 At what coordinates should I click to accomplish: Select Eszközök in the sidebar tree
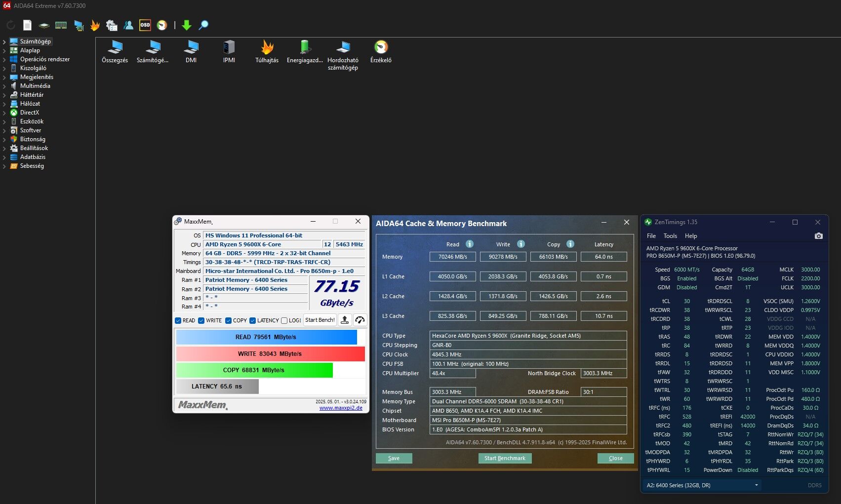32,121
